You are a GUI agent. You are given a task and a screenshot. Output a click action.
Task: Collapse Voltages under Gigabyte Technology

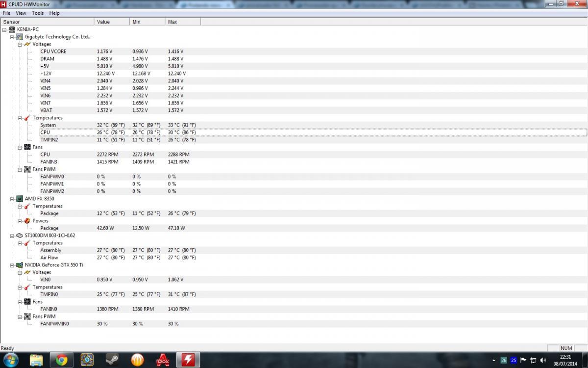pos(20,44)
